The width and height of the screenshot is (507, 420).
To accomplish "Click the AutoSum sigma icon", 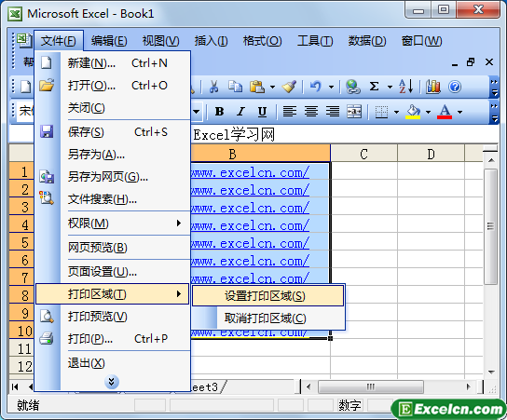I will click(374, 87).
